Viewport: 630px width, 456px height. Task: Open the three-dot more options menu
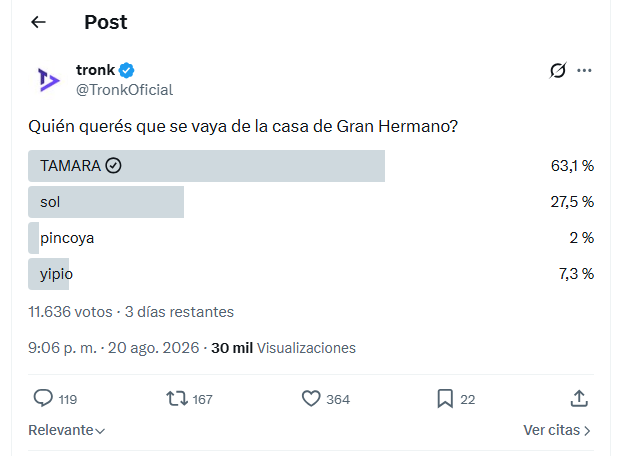point(584,71)
